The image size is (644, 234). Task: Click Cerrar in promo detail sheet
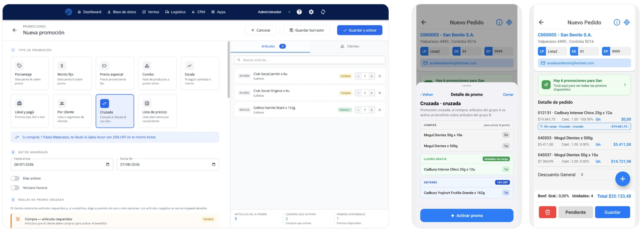click(x=508, y=95)
